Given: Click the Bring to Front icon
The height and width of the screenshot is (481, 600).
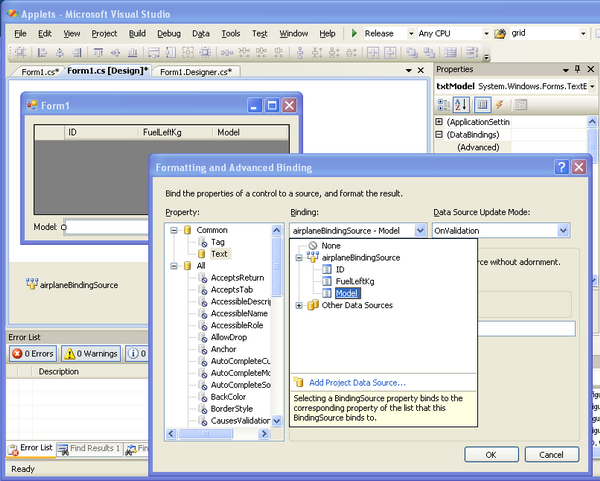Looking at the screenshot, I should (412, 52).
